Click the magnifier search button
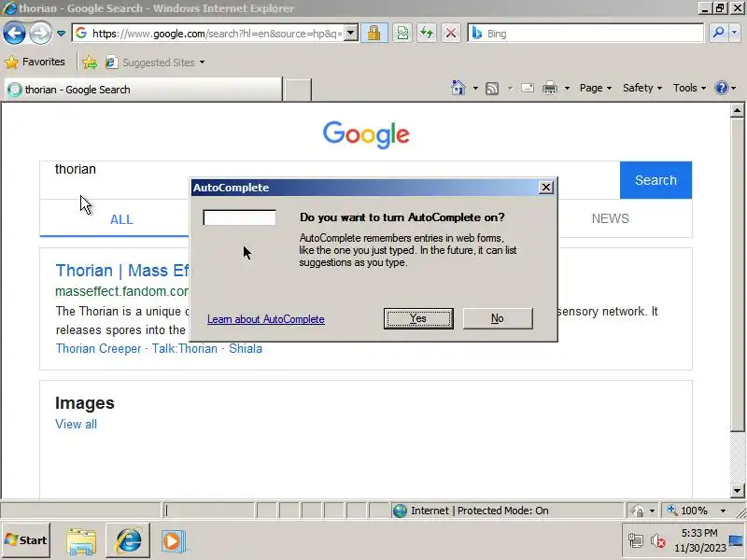The image size is (747, 560). [718, 33]
